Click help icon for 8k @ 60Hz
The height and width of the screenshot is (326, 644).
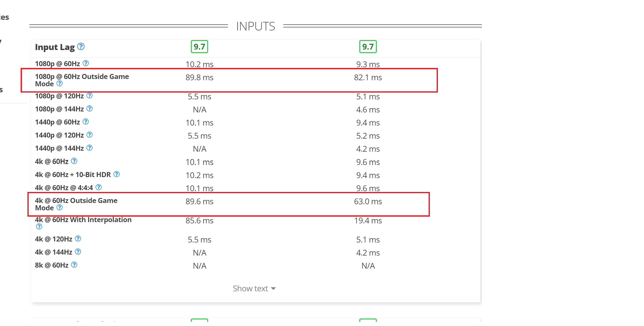point(74,265)
